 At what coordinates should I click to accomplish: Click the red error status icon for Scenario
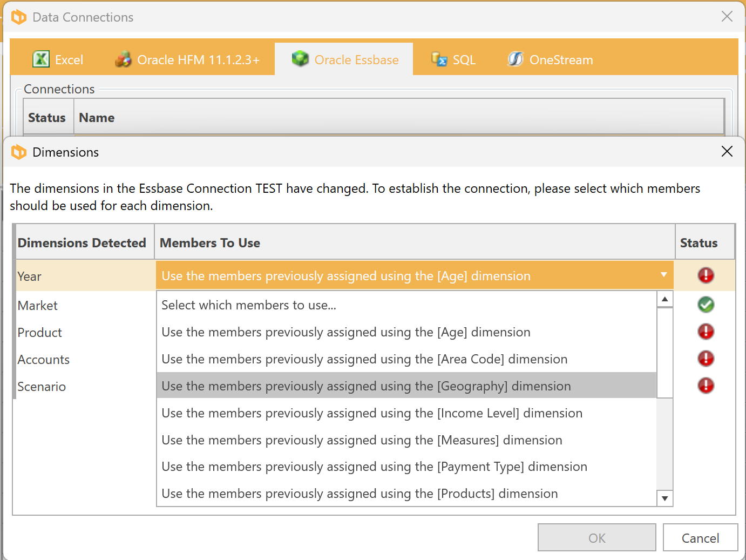pyautogui.click(x=706, y=386)
